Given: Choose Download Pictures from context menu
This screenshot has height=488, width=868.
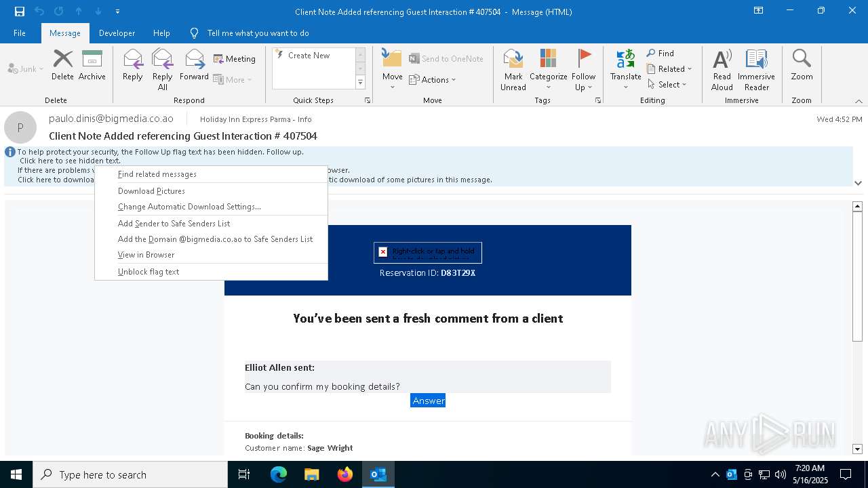Looking at the screenshot, I should point(211,191).
